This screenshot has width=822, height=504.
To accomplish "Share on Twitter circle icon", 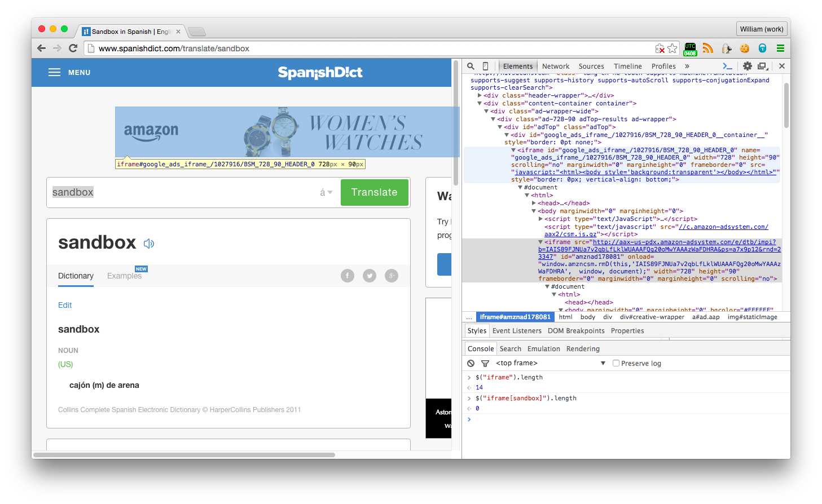I will (370, 276).
